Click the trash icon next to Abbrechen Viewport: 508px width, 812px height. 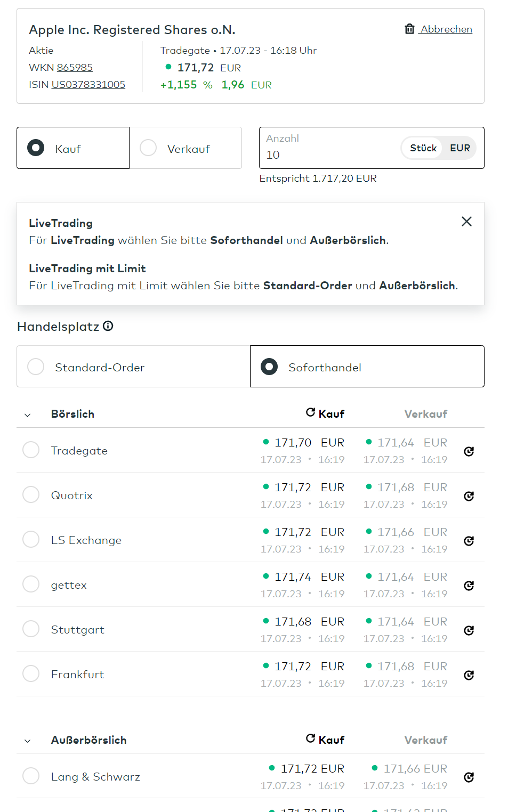point(409,29)
